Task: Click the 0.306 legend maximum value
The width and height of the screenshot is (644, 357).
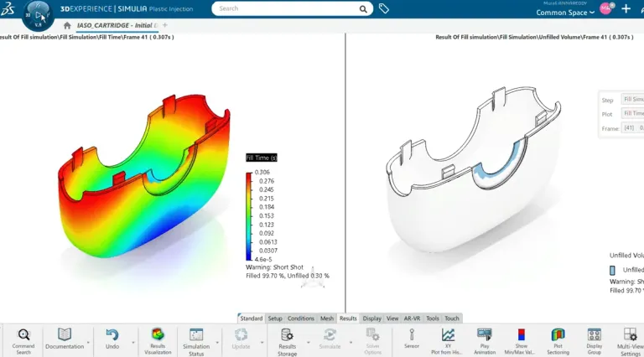Action: [262, 173]
